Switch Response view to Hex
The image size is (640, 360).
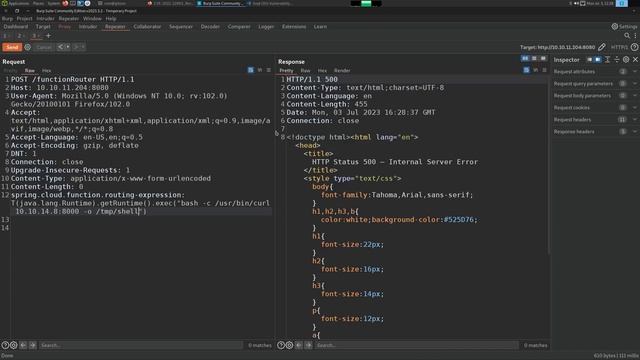[x=322, y=71]
